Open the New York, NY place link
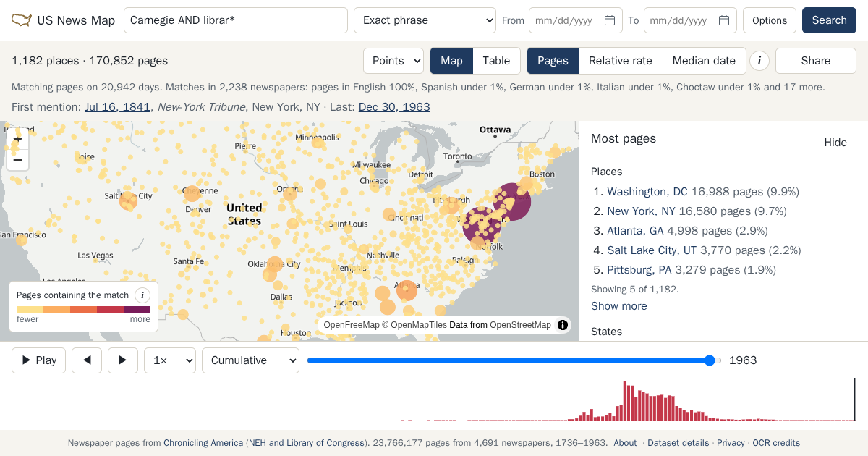This screenshot has width=868, height=456. [x=641, y=211]
